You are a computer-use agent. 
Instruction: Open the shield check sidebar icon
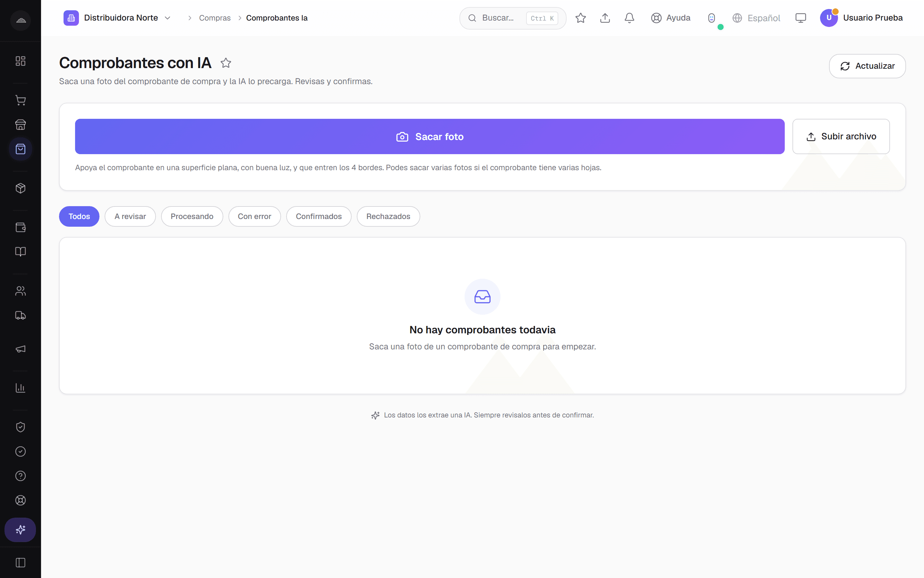20,427
